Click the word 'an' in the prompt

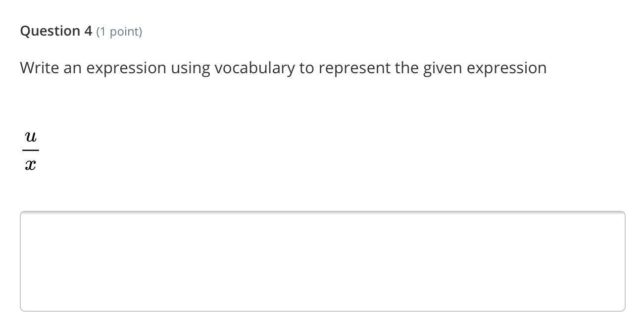(x=72, y=69)
